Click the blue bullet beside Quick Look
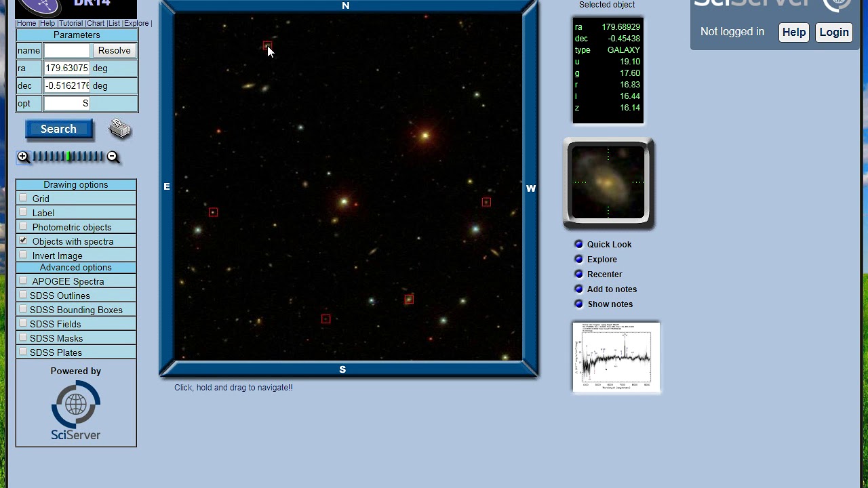Image resolution: width=868 pixels, height=488 pixels. pos(578,244)
